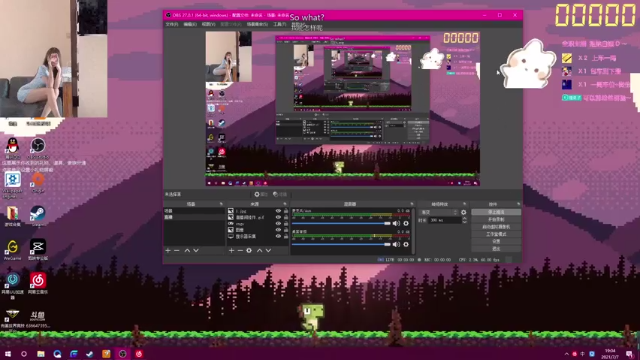Undock the Audio Mixer panel via header icon
The height and width of the screenshot is (360, 640).
coord(411,204)
